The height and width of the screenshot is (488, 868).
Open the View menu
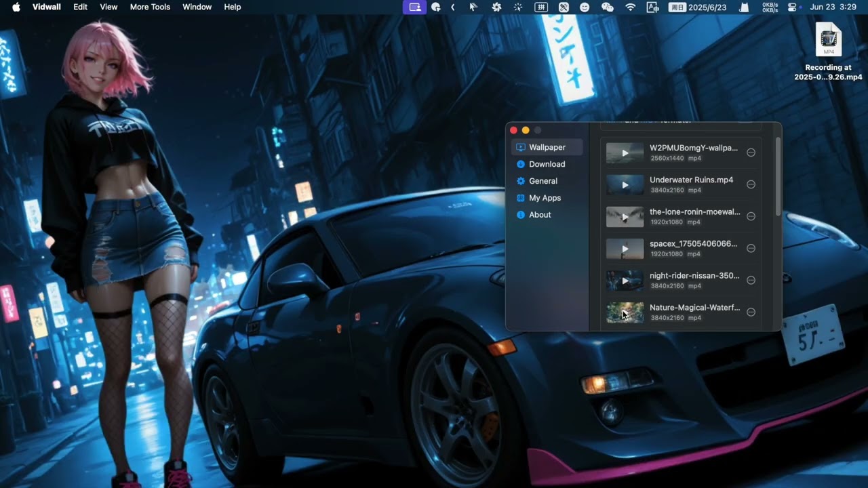pos(108,7)
